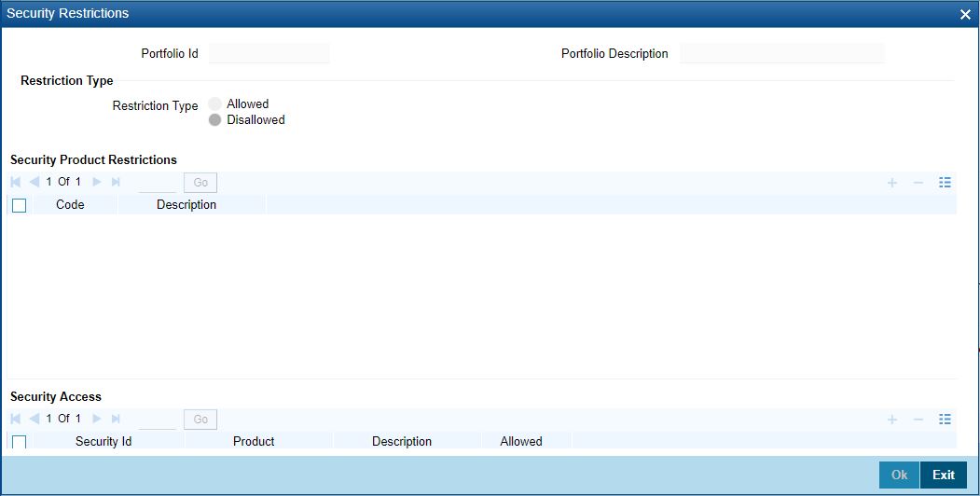Open single view for Security Product Restrictions

[x=945, y=183]
